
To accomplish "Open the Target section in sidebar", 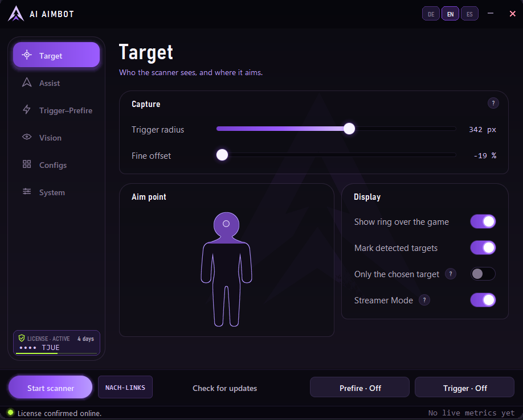I will (56, 55).
